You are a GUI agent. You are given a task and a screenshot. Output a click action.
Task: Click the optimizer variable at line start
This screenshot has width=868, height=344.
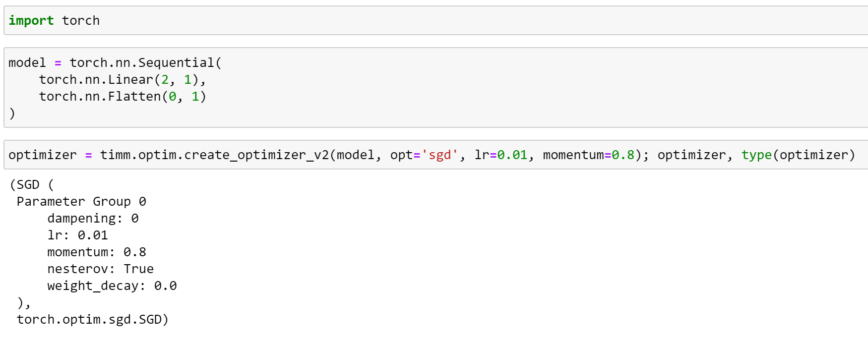[43, 155]
